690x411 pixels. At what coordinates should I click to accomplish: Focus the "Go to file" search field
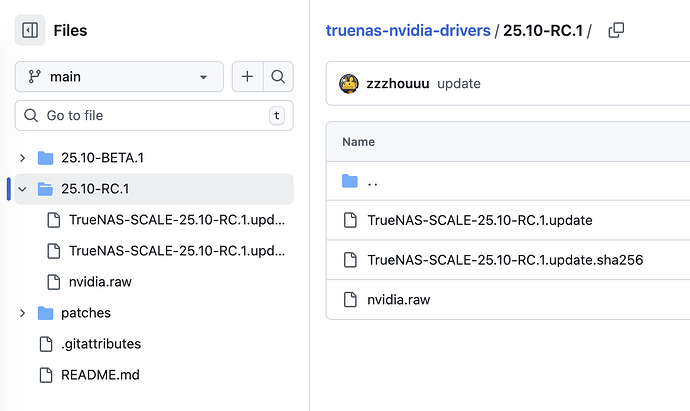click(150, 116)
